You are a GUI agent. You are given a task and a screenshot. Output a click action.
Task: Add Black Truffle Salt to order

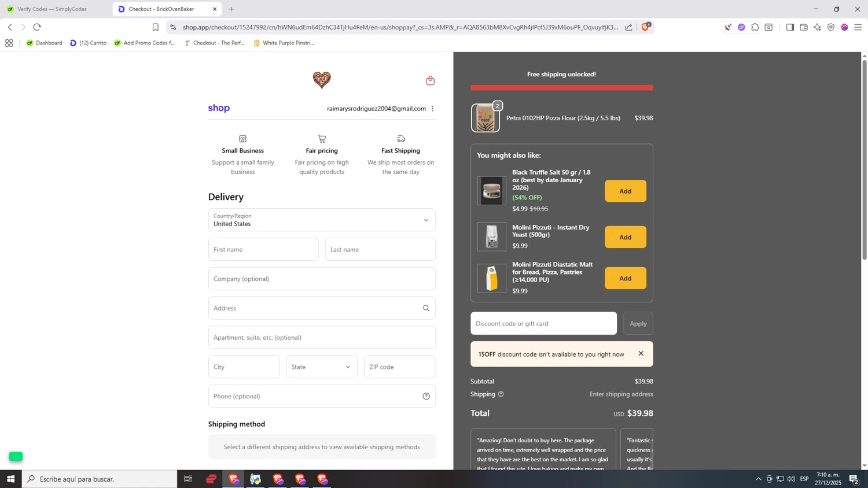626,191
